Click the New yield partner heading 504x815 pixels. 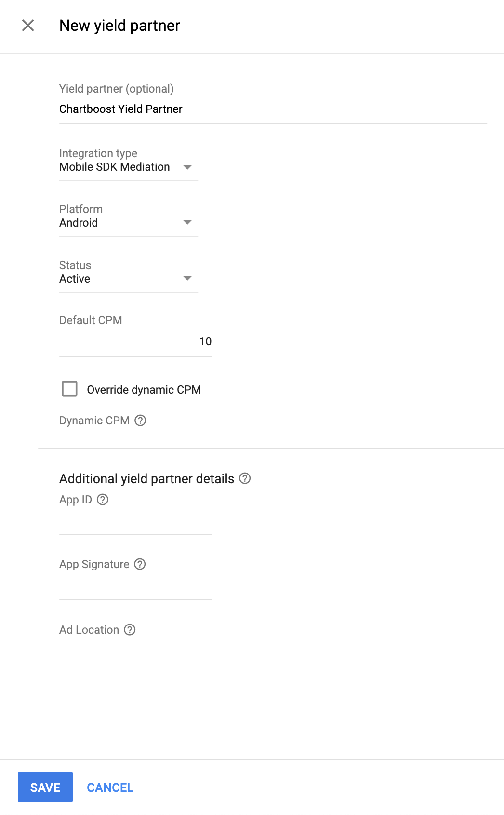point(119,26)
